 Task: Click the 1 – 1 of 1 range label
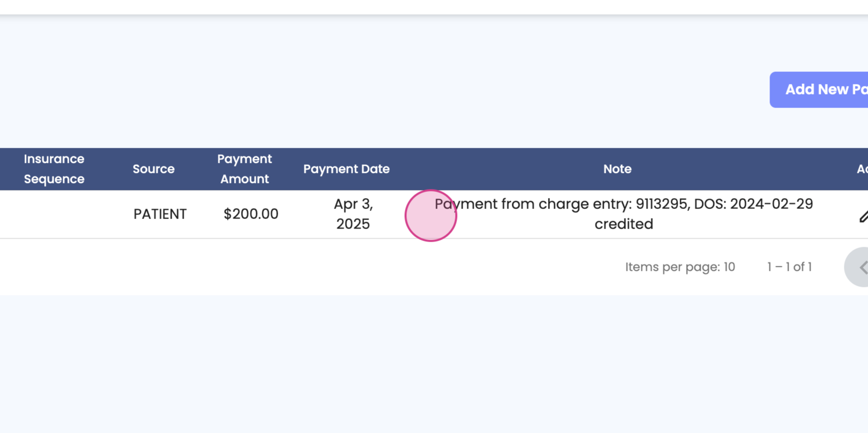789,267
